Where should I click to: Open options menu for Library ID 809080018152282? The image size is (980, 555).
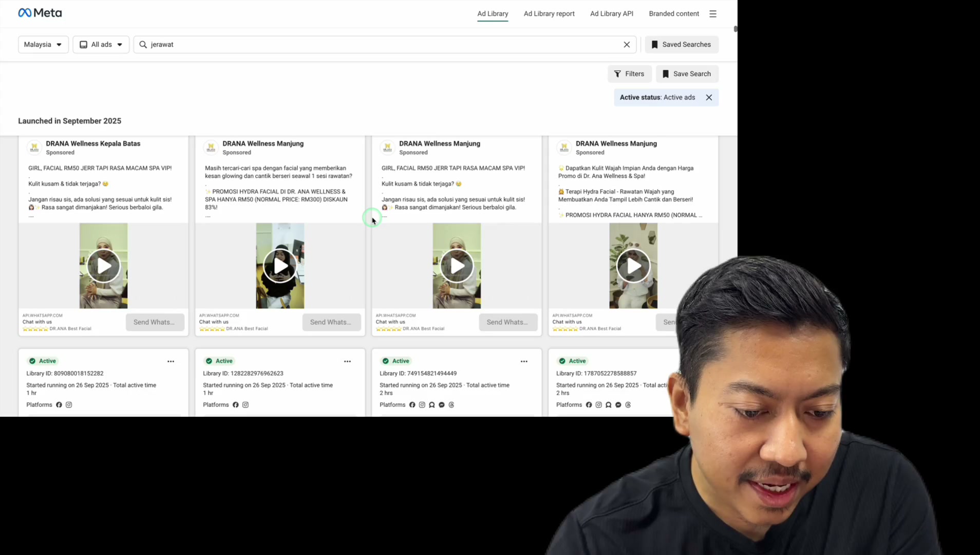[171, 361]
